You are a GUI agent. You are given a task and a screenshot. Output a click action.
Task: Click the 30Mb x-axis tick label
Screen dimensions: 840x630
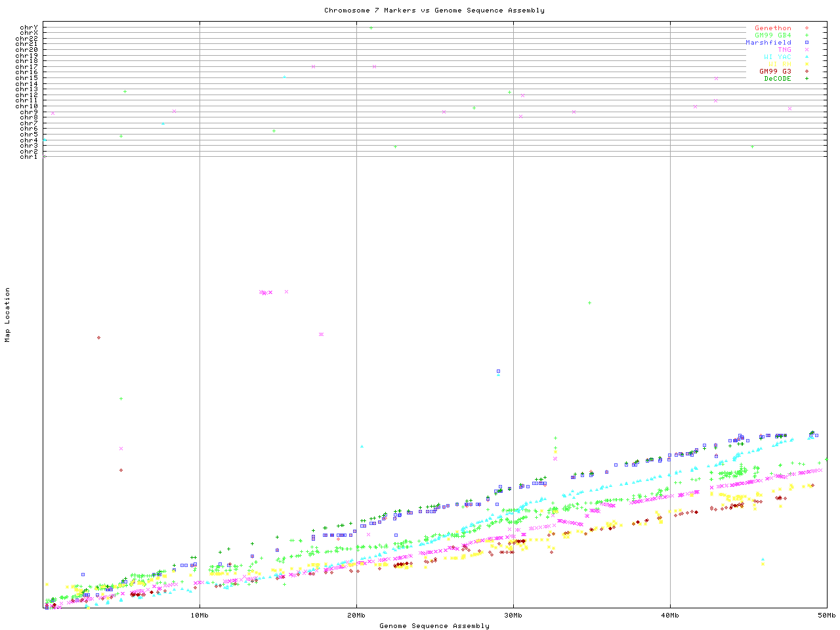(513, 616)
